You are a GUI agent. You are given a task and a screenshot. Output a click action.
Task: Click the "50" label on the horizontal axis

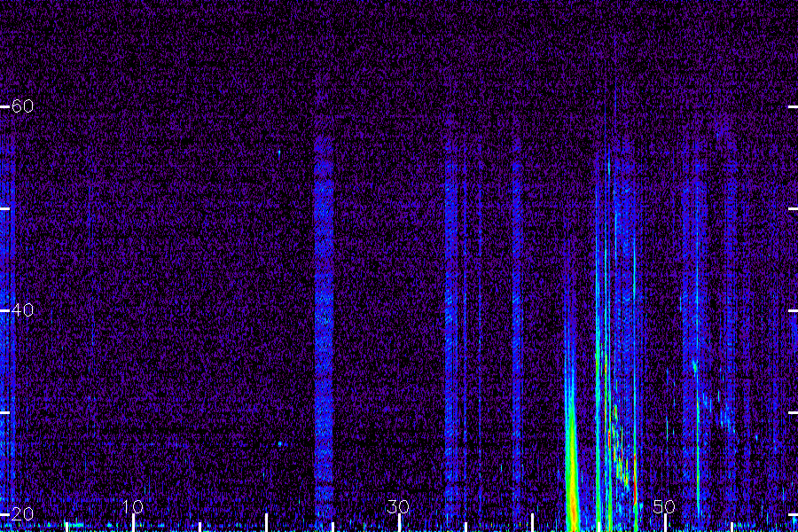coord(664,506)
